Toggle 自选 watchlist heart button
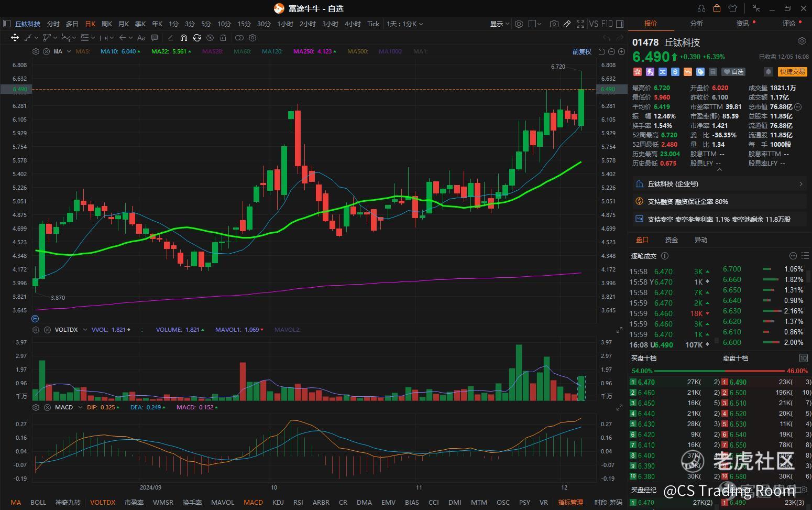812x510 pixels. point(733,72)
